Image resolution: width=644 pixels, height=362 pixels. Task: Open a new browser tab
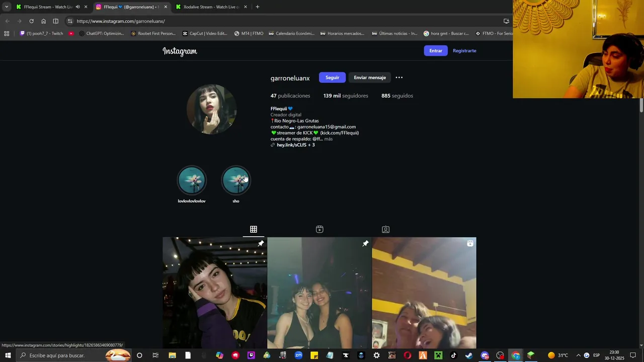coord(258,7)
